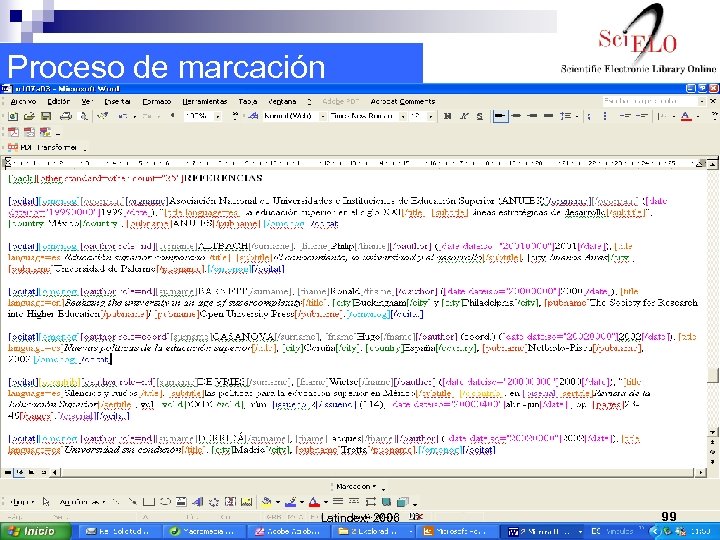Toggle bulleted list formatting
Viewport: 720px width, 540px height.
click(x=605, y=117)
